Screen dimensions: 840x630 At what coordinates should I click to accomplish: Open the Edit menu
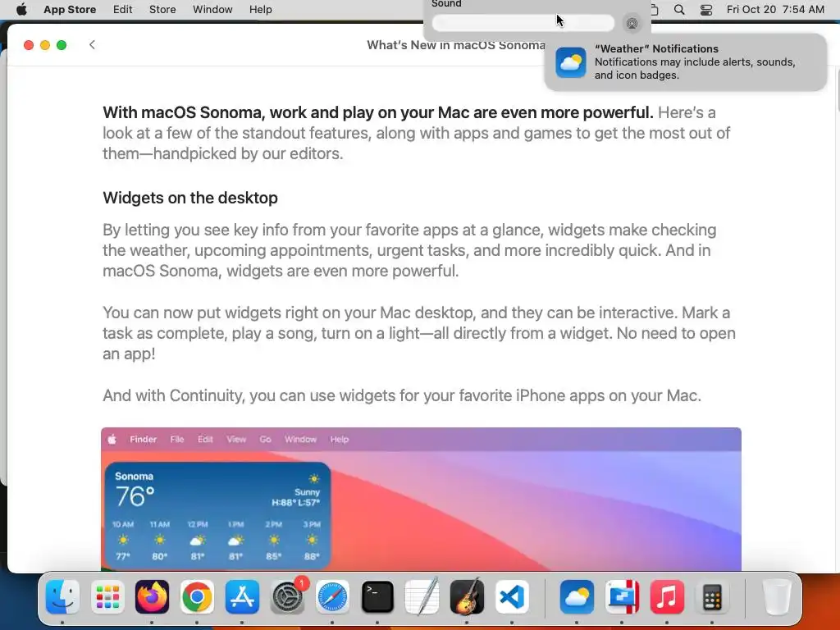123,9
